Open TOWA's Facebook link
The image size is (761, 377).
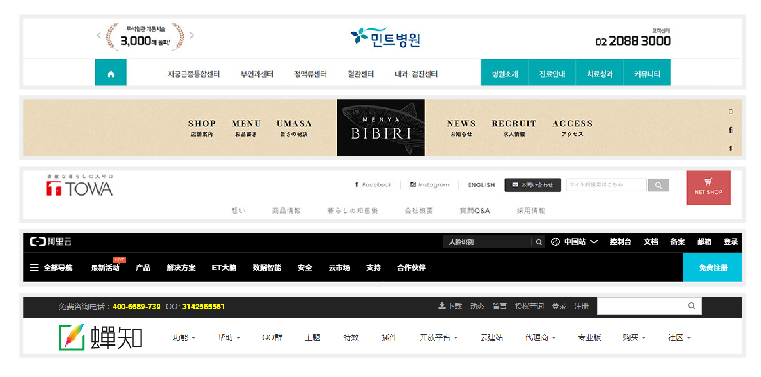point(373,185)
